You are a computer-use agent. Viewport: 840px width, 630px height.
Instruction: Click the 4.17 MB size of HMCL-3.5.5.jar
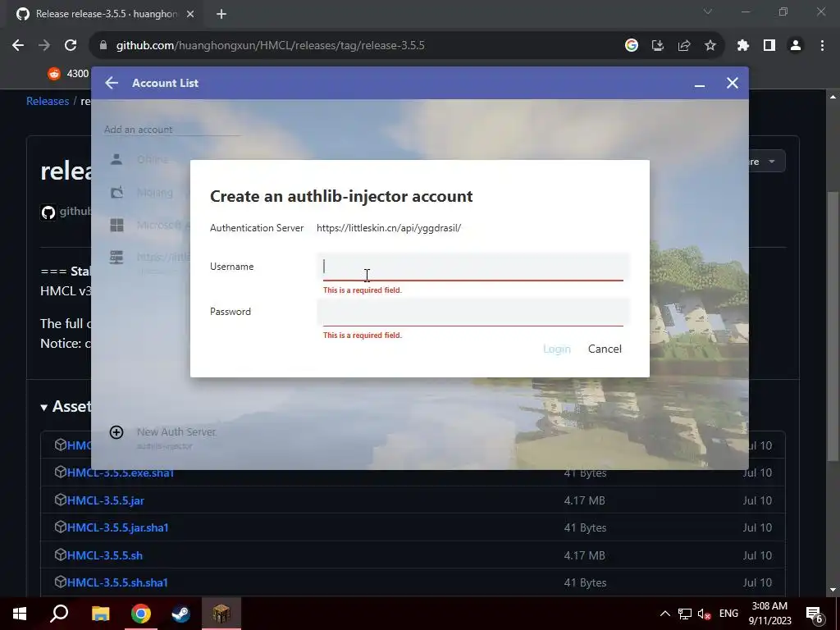click(584, 500)
